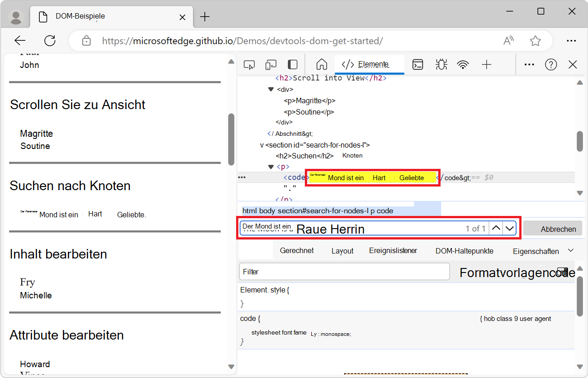Open the Console tool

coord(418,65)
